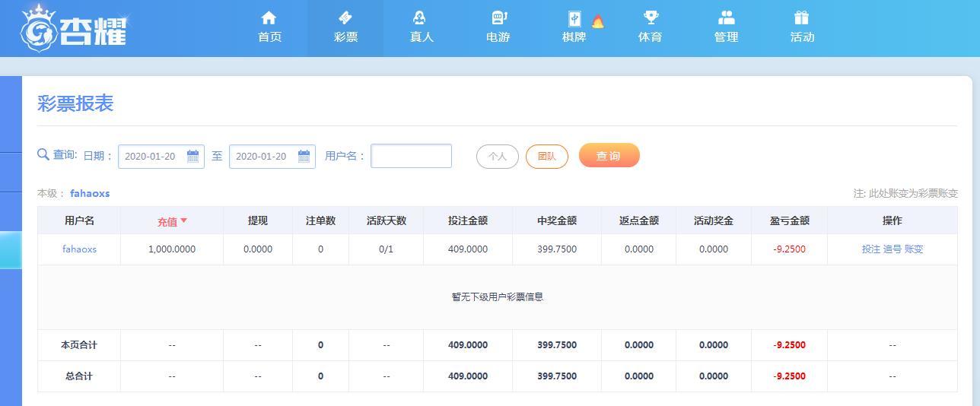
Task: Click the 彩票报表 page title
Action: pos(75,103)
